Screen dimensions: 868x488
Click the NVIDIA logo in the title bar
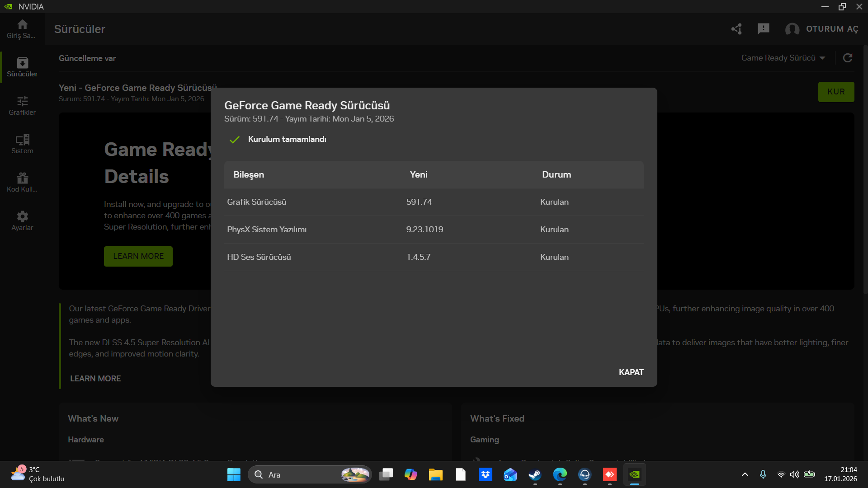tap(8, 6)
